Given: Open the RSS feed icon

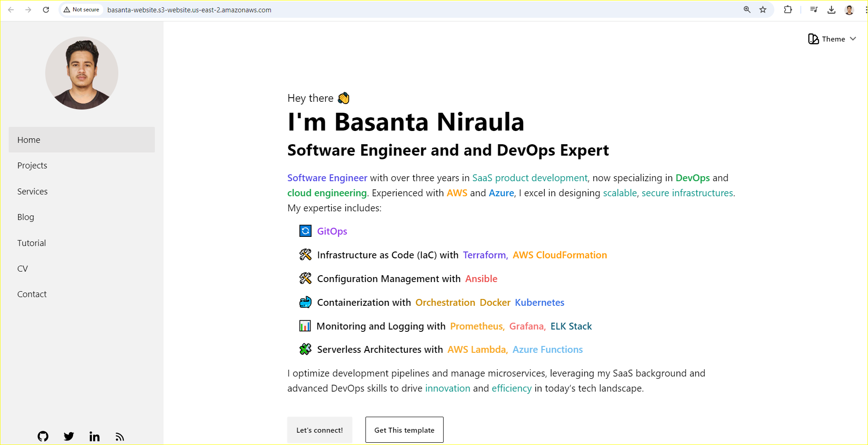Looking at the screenshot, I should [x=120, y=437].
